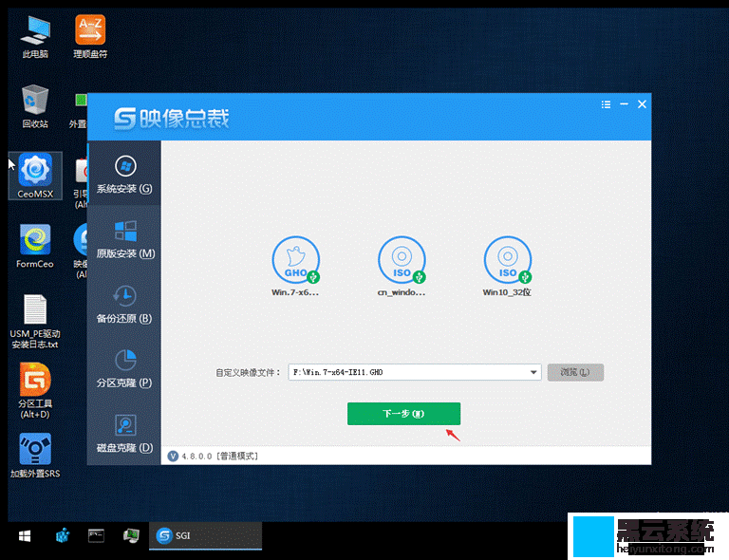Image resolution: width=729 pixels, height=560 pixels.
Task: Select the cn_windows ISO image icon
Action: click(402, 260)
